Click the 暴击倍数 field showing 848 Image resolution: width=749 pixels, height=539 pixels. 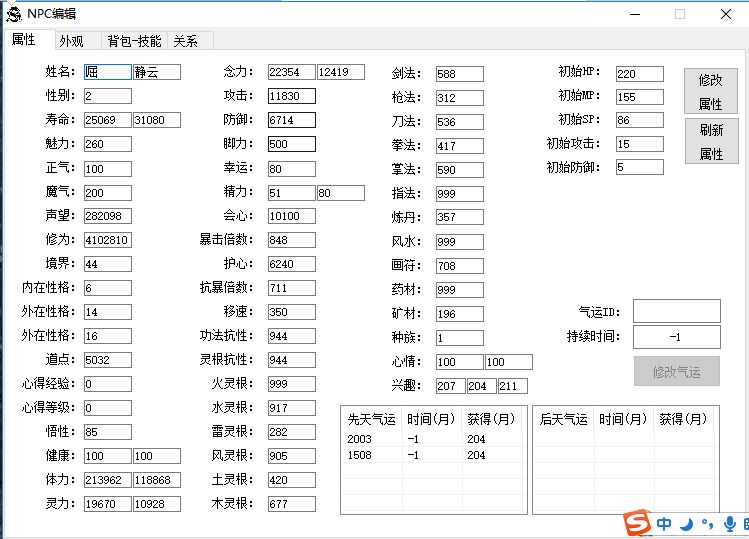pyautogui.click(x=291, y=240)
